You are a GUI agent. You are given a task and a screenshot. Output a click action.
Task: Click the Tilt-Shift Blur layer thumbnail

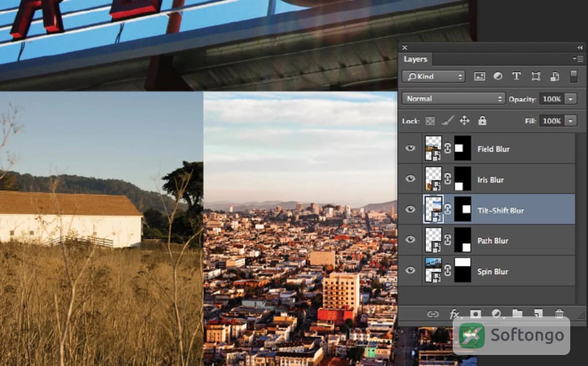coord(433,209)
